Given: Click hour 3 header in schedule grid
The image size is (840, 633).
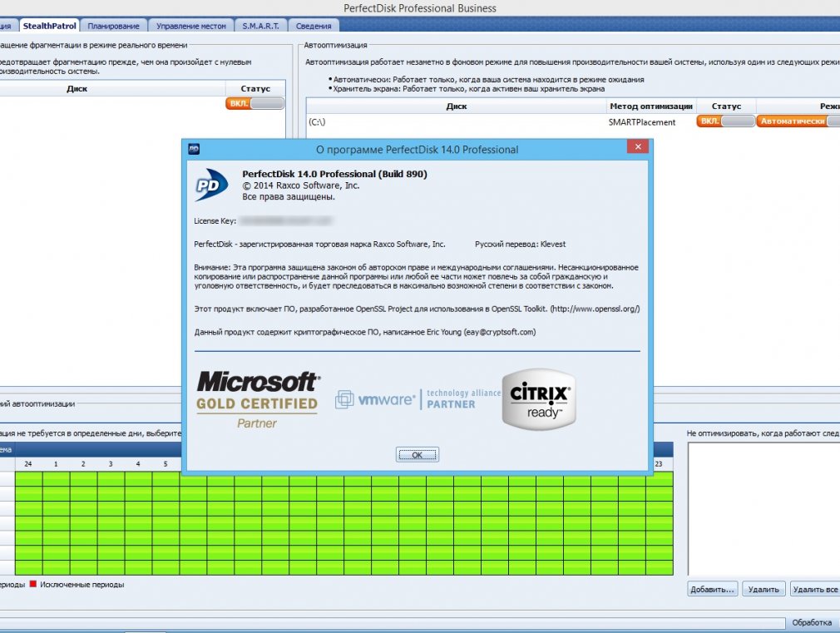Looking at the screenshot, I should tap(111, 463).
